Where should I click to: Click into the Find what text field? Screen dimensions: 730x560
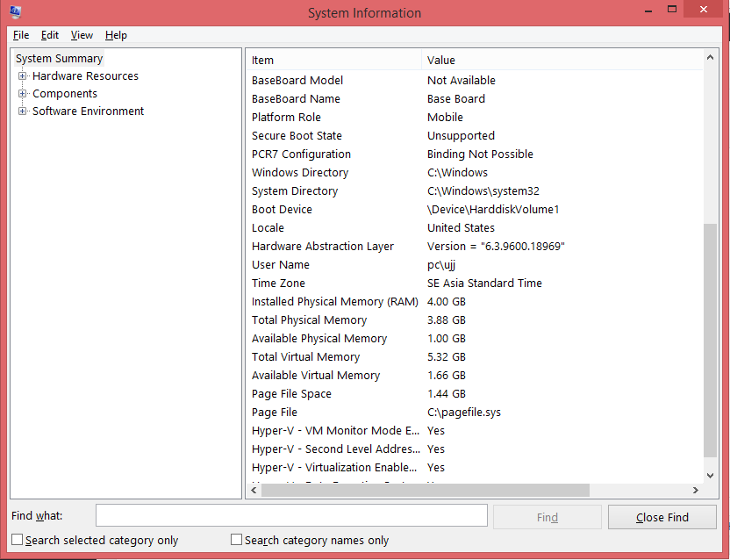[x=291, y=516]
